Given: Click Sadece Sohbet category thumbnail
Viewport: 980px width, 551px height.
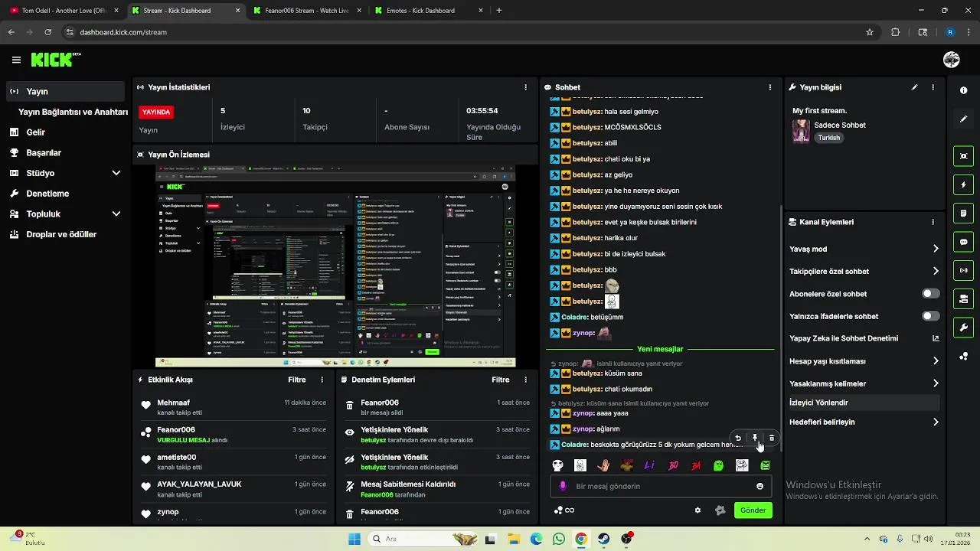Looking at the screenshot, I should point(801,131).
